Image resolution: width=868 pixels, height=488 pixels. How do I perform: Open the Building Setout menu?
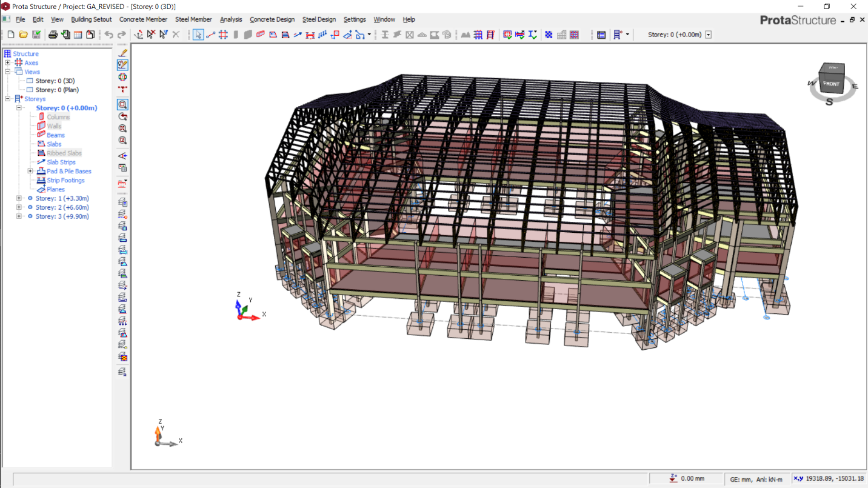pos(92,19)
